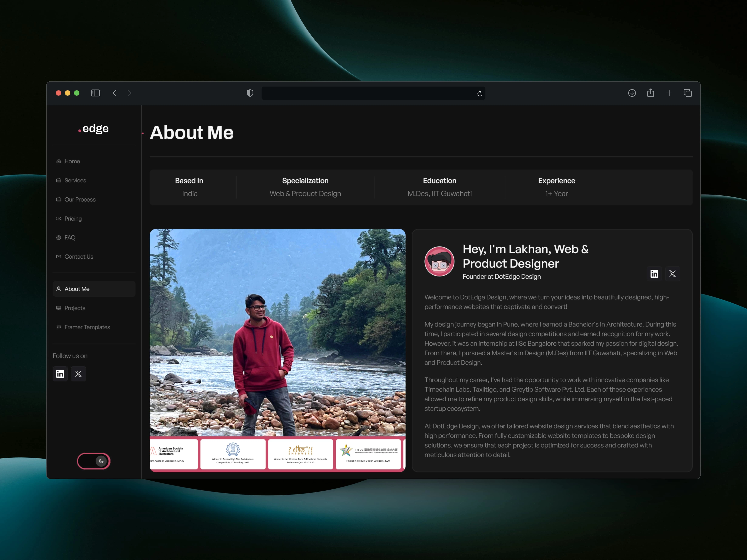
Task: Click the 'At DotEdge Design, we offer' paragraph
Action: click(x=549, y=441)
